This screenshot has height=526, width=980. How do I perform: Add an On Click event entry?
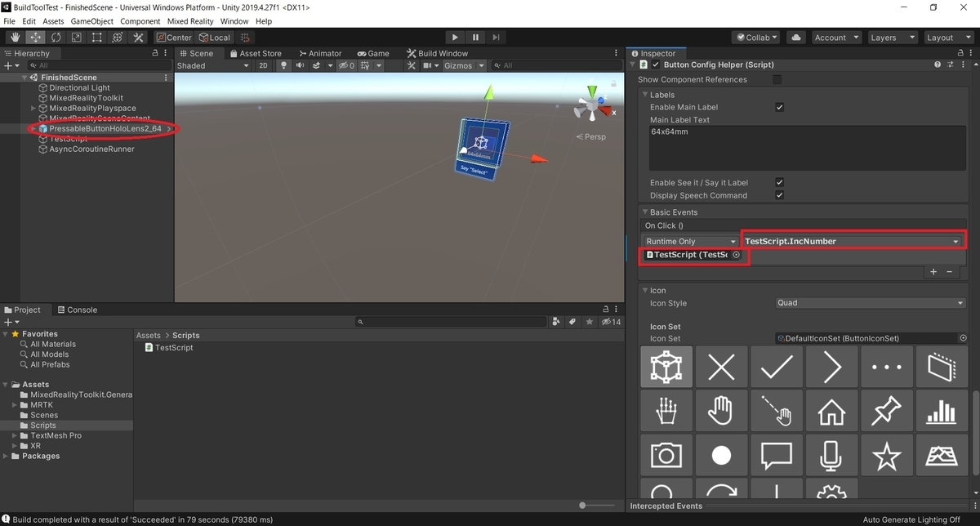tap(933, 272)
